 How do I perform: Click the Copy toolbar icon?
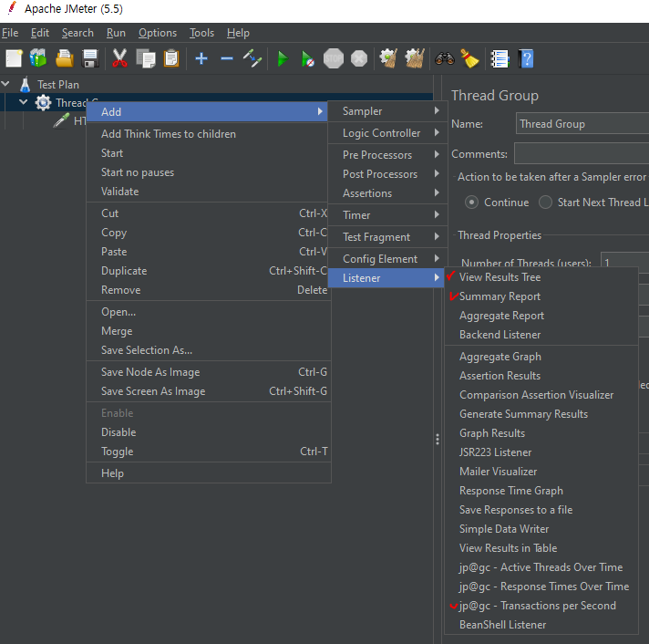tap(146, 58)
